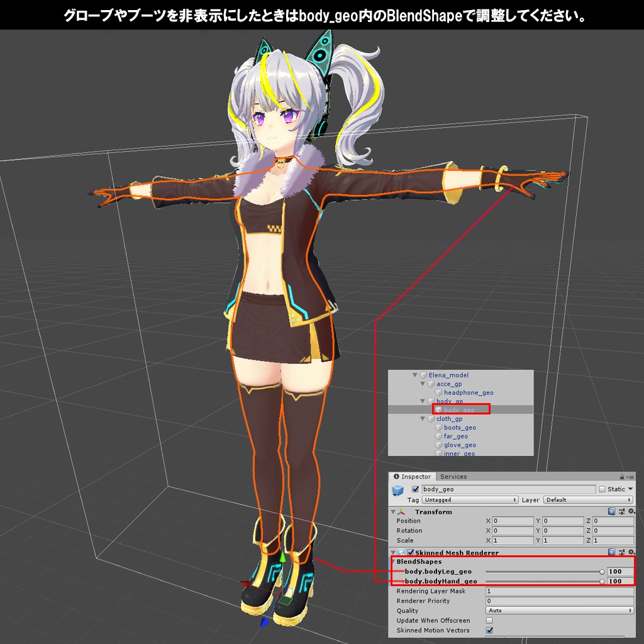Click the body.bodyLeg_geo BlendShape slider handle
644x644 pixels.
[x=602, y=572]
